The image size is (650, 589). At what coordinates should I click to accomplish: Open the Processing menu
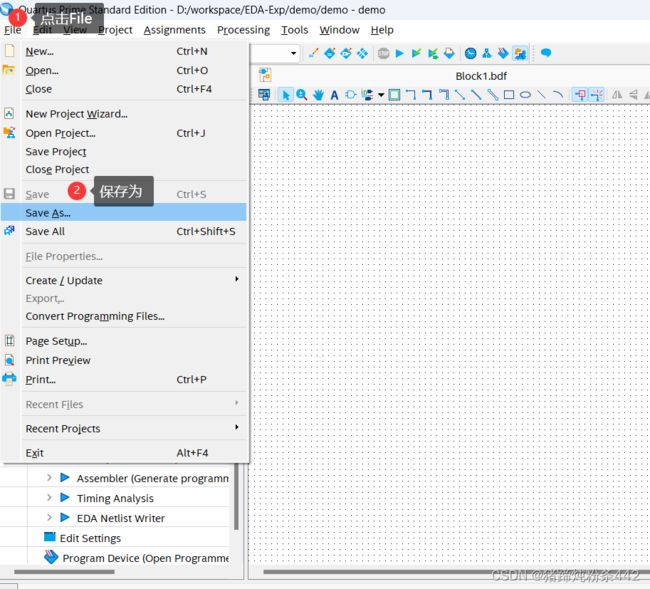pyautogui.click(x=243, y=30)
